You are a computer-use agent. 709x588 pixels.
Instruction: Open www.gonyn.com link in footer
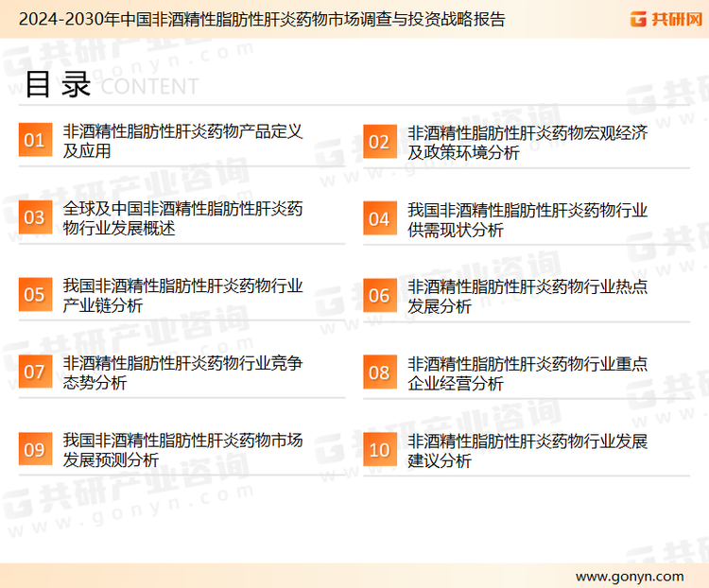(x=630, y=577)
